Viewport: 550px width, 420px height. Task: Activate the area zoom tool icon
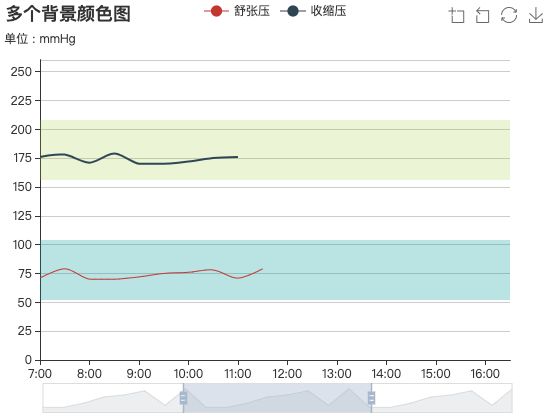457,15
